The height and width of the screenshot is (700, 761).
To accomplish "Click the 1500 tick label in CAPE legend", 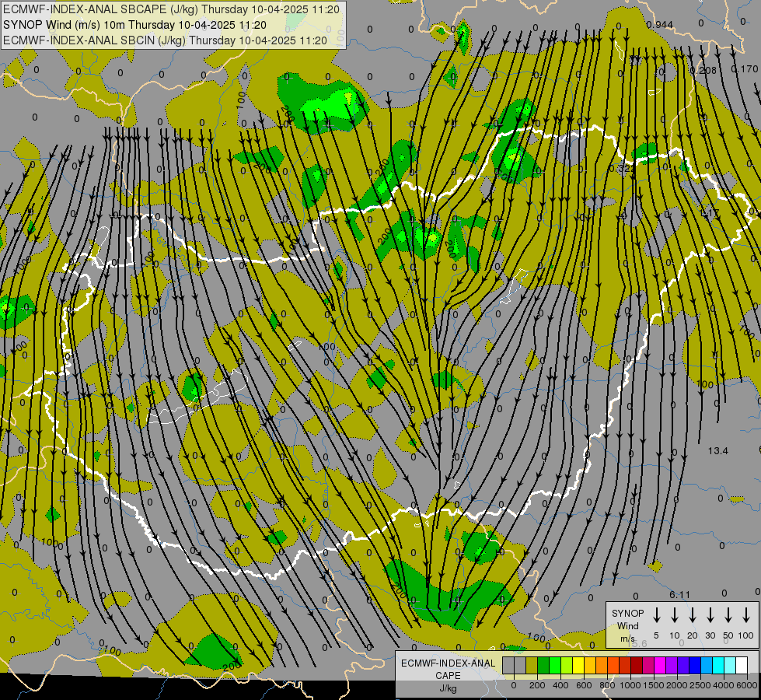I will [653, 685].
